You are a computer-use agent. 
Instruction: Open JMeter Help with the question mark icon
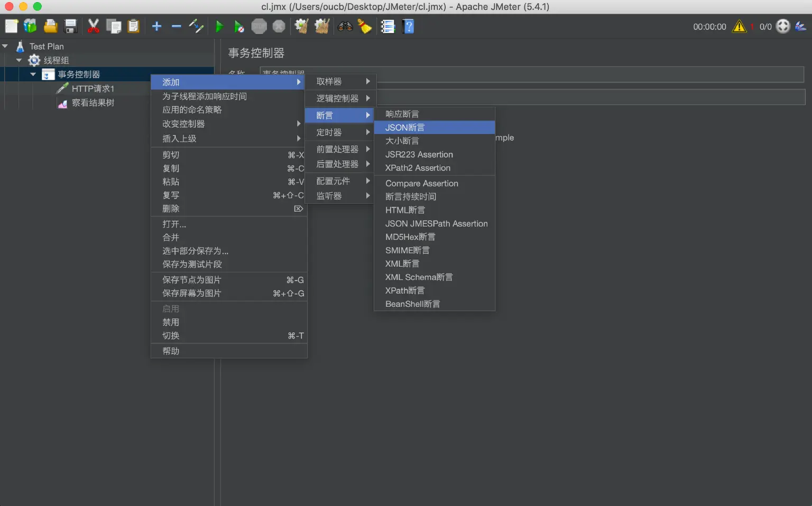(408, 26)
